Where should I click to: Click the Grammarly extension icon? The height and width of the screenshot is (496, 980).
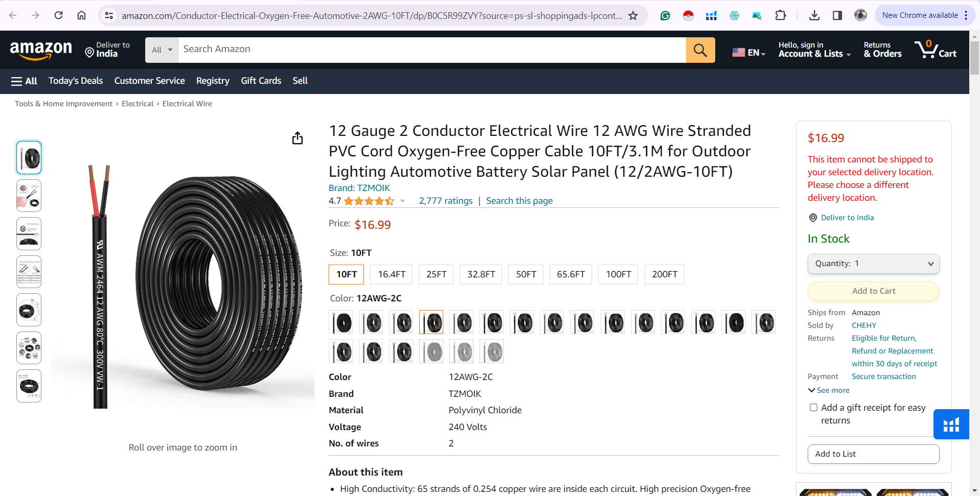coord(665,15)
